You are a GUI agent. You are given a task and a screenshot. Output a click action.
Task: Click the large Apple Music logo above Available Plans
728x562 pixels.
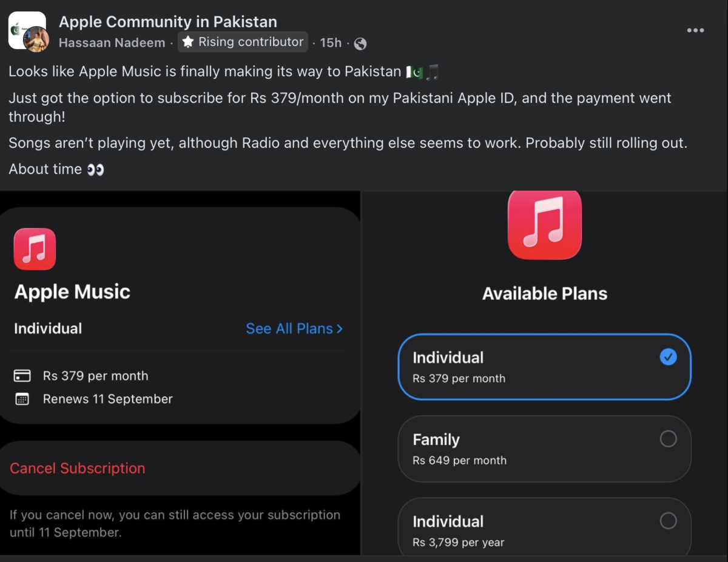click(544, 225)
